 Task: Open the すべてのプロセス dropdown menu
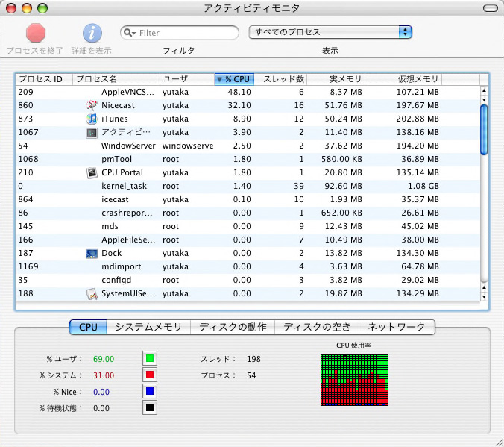[x=330, y=32]
